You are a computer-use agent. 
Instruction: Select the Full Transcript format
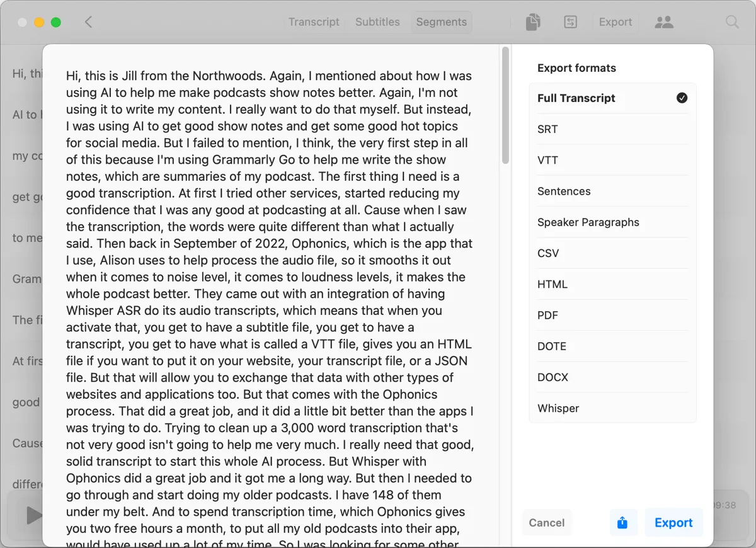[x=612, y=98]
